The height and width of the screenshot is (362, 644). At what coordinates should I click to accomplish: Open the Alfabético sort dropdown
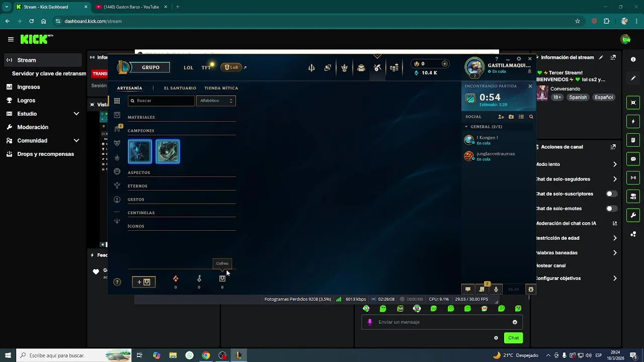coord(216,101)
